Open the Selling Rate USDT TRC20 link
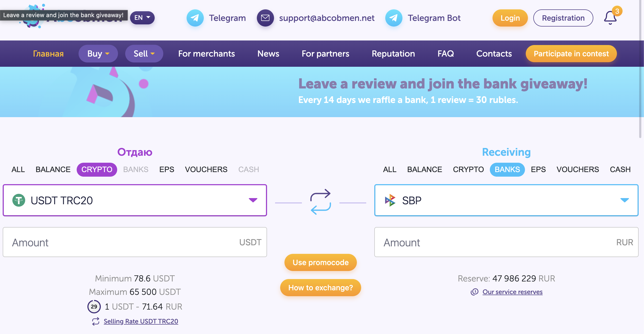The width and height of the screenshot is (644, 334). pyautogui.click(x=141, y=321)
